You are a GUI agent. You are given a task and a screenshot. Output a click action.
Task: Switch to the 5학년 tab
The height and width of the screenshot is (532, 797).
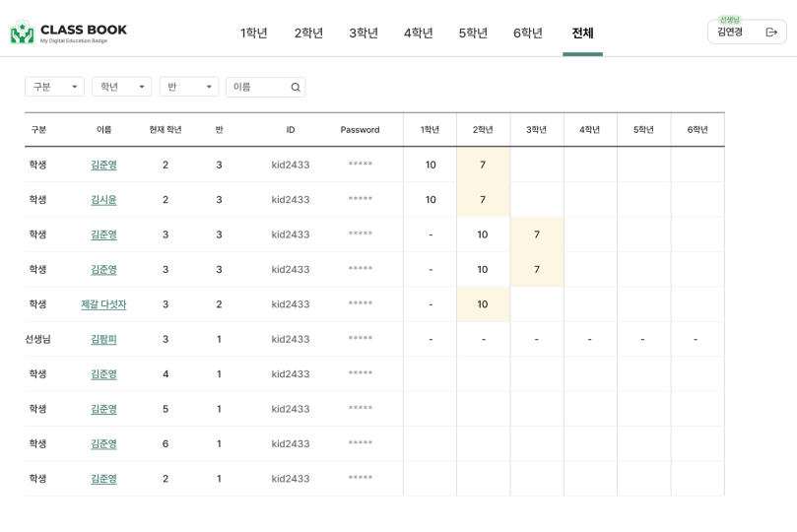point(473,33)
